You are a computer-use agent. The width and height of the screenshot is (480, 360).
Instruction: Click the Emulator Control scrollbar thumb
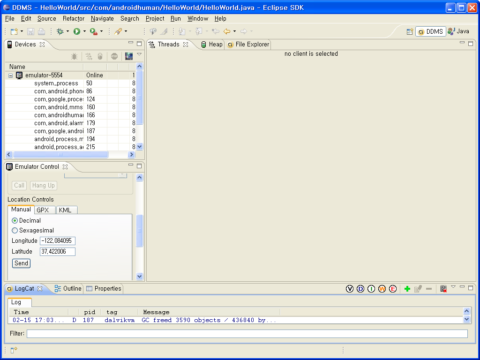pyautogui.click(x=140, y=231)
